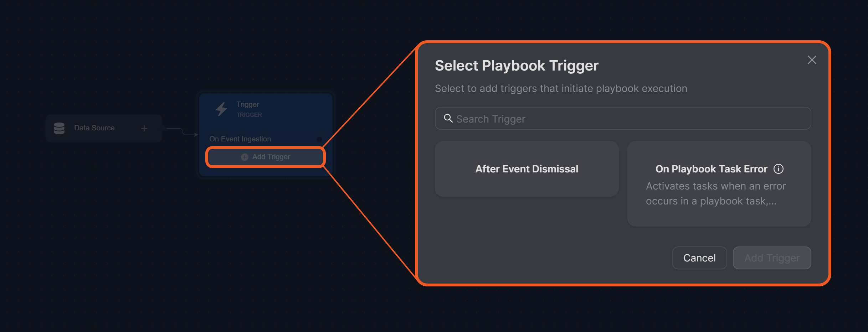Close the Select Playbook Trigger dialog
Screen dimensions: 868x332
pyautogui.click(x=812, y=60)
